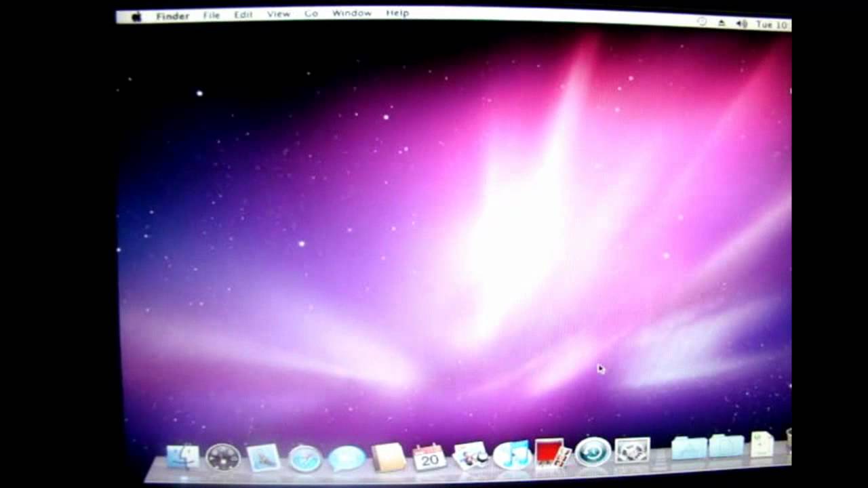Open the Mail stamp icon

click(x=263, y=457)
